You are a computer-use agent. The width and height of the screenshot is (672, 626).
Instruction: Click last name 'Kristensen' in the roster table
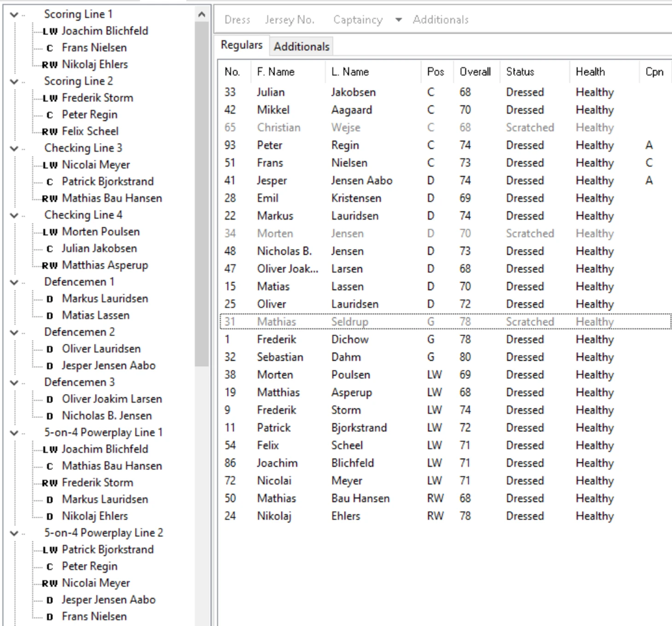pos(356,198)
